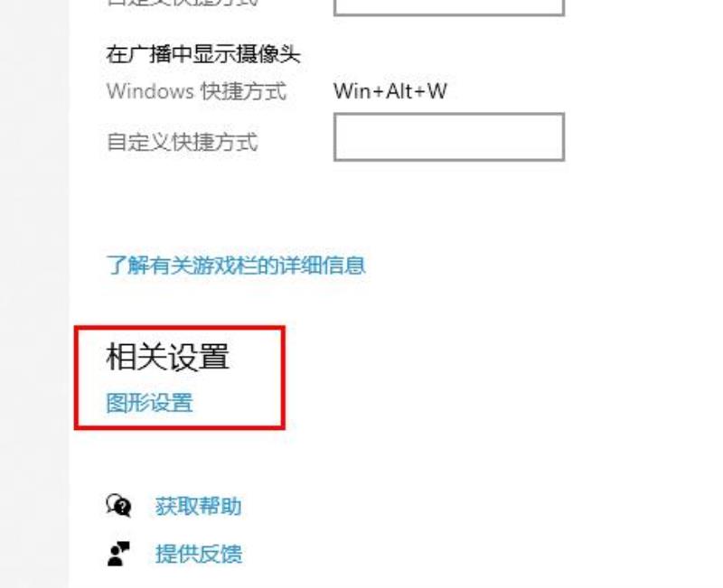Select the 相关设置 heading
This screenshot has width=723, height=588.
(168, 357)
